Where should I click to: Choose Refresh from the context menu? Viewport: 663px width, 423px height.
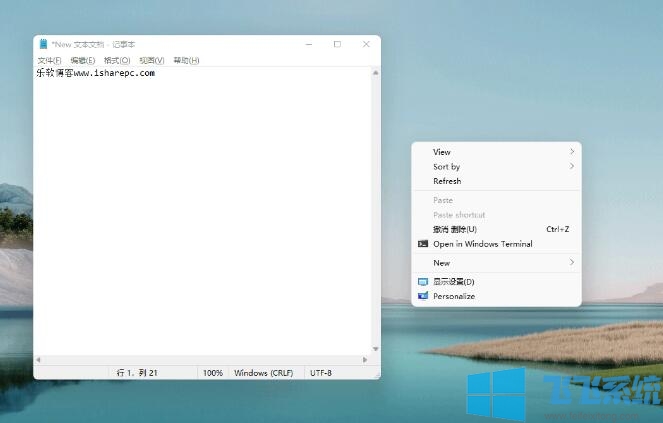tap(496, 181)
